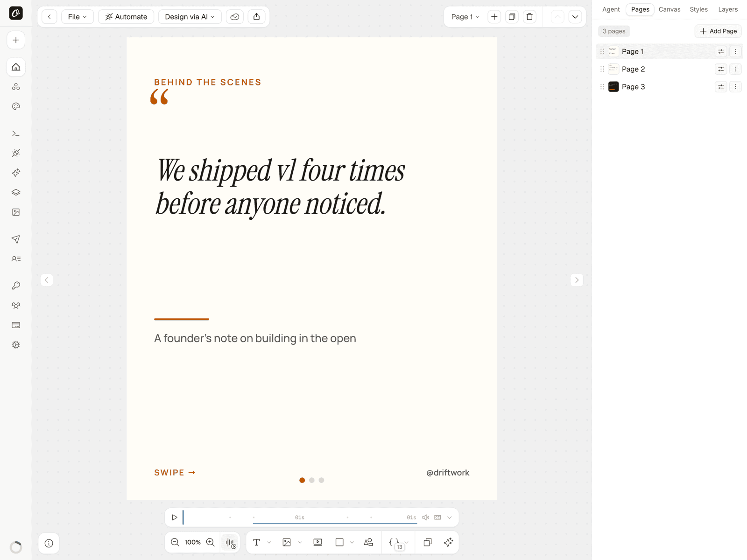Duplicate the current page using the copy icon
Screen dimensions: 747x560
pos(512,17)
